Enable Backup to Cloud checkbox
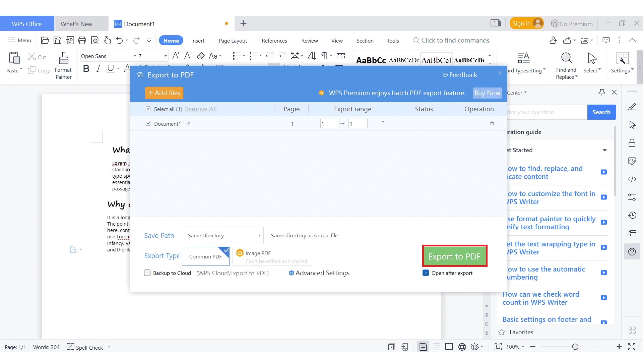 147,273
